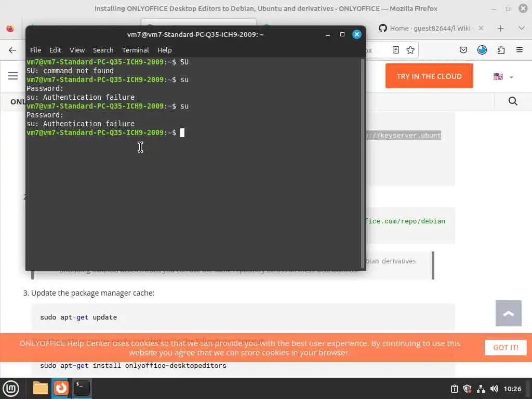Expand the list all tabs chevron
Viewport: 532px width, 399px height.
(522, 29)
